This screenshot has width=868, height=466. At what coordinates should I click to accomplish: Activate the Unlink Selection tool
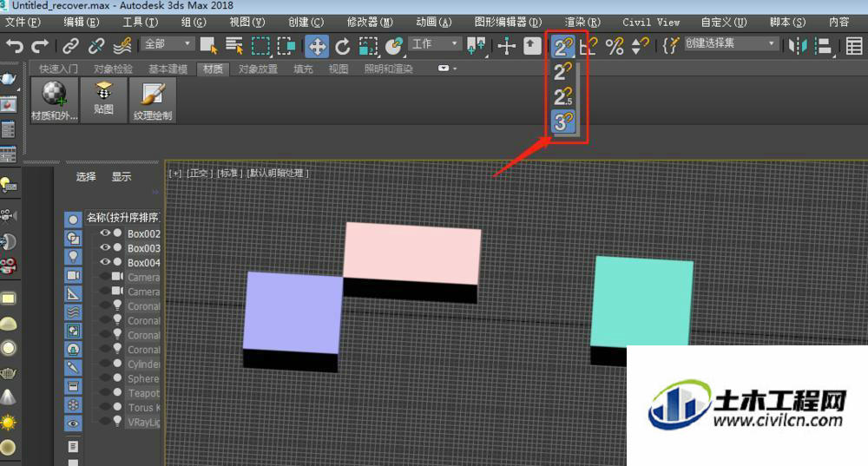point(96,45)
